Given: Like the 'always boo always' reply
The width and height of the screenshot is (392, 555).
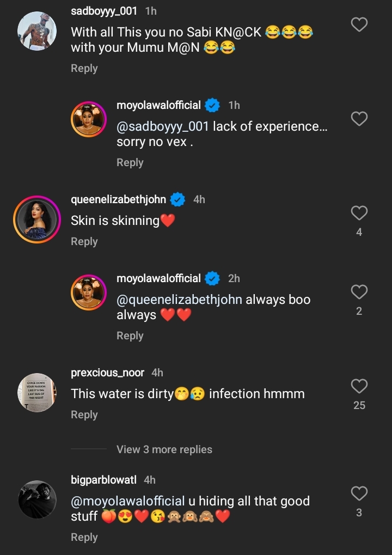Looking at the screenshot, I should [359, 292].
